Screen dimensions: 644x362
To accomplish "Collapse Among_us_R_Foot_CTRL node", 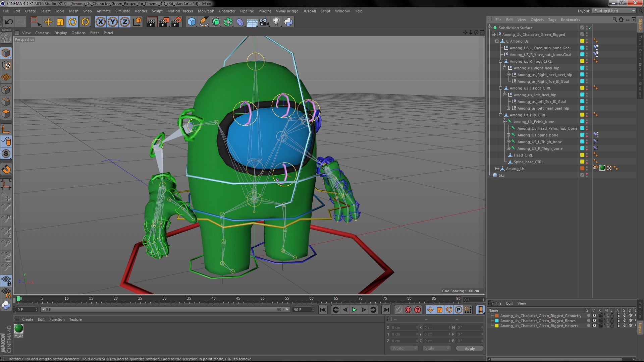I will pos(501,61).
